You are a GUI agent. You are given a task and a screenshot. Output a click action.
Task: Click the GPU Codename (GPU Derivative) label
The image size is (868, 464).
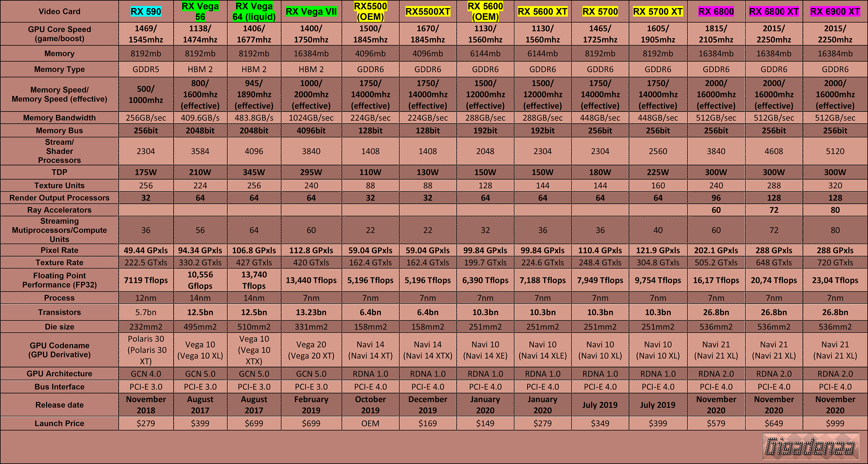(x=59, y=350)
